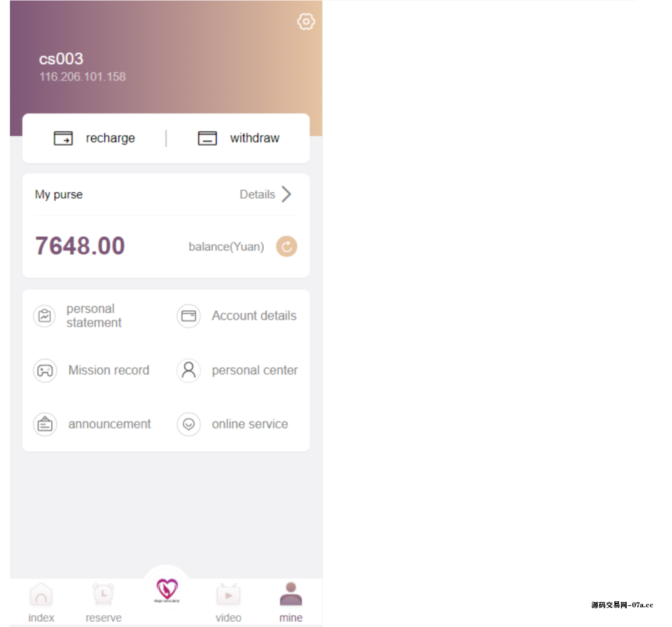The height and width of the screenshot is (627, 672).
Task: Open the Mission record gamepad icon
Action: click(45, 370)
